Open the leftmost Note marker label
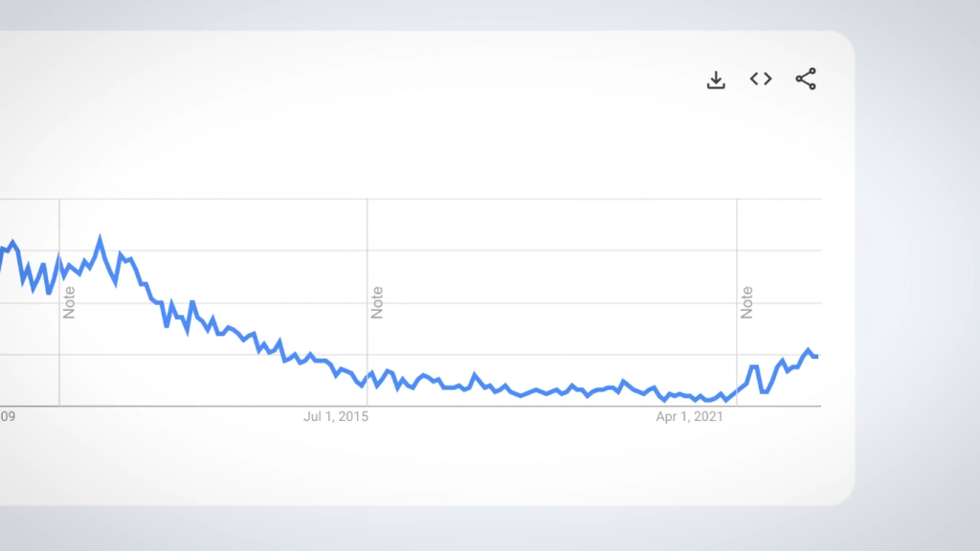Image resolution: width=980 pixels, height=551 pixels. click(x=69, y=302)
